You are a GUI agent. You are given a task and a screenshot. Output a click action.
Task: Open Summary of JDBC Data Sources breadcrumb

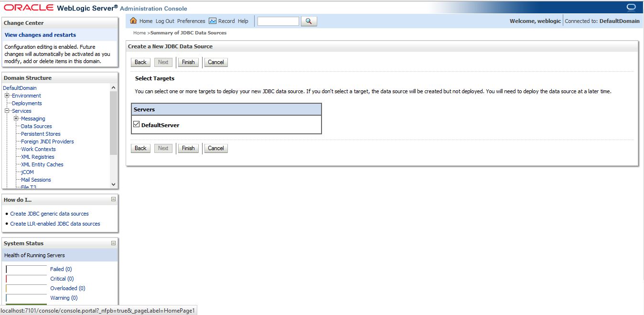[x=188, y=33]
